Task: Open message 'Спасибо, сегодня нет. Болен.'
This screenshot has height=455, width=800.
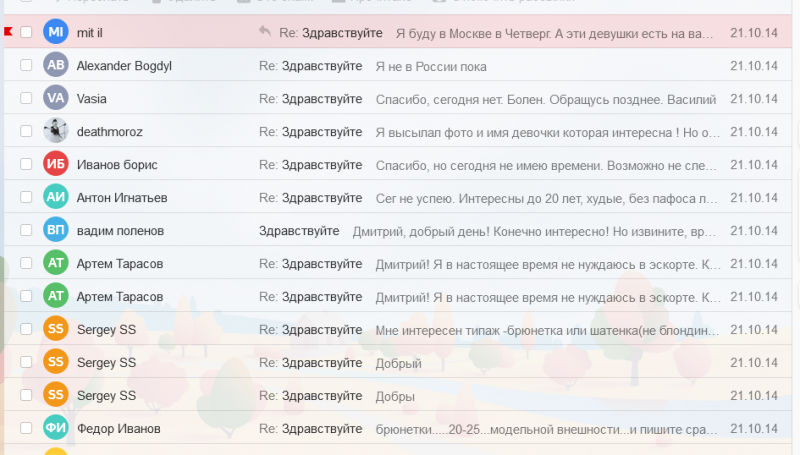Action: [546, 99]
